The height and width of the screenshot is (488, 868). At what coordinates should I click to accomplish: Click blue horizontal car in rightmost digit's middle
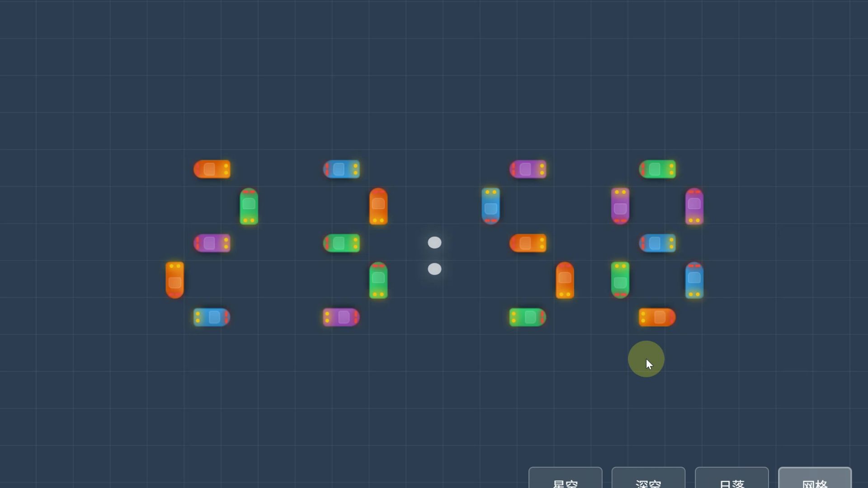[657, 243]
